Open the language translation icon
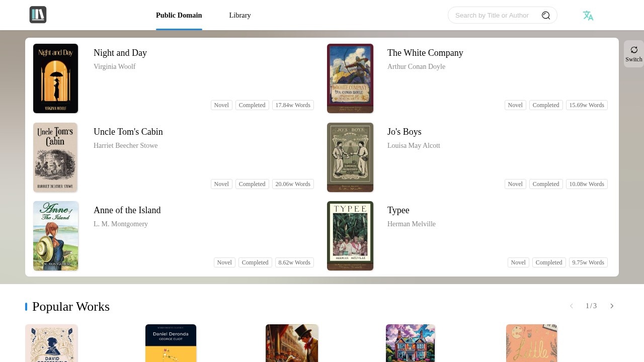 click(588, 16)
